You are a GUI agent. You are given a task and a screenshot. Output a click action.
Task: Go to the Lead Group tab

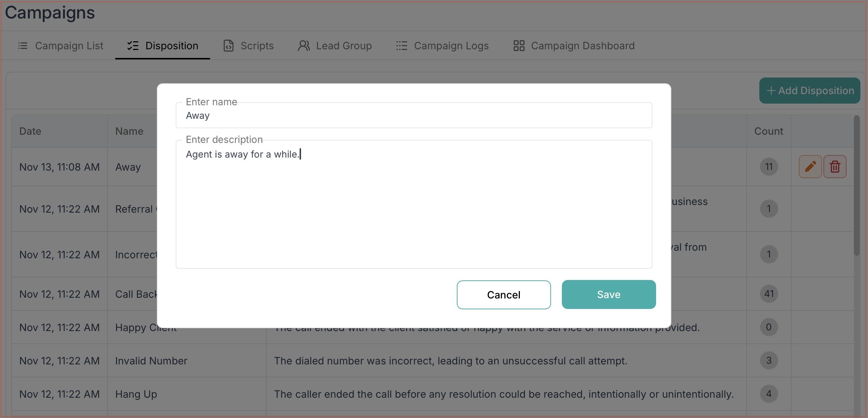343,46
